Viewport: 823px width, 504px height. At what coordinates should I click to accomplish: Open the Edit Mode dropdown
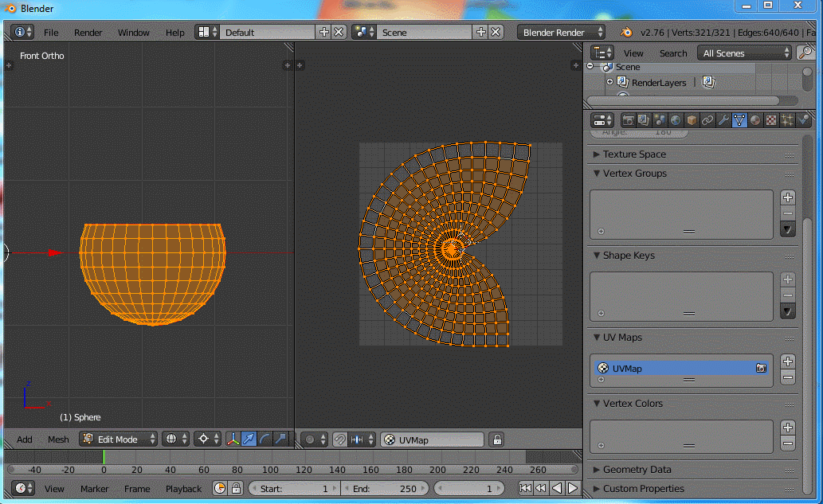118,440
